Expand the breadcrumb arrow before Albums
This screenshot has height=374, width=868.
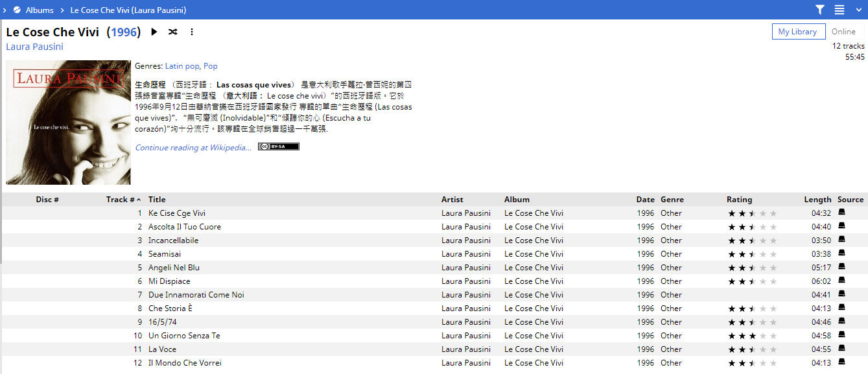pos(5,10)
